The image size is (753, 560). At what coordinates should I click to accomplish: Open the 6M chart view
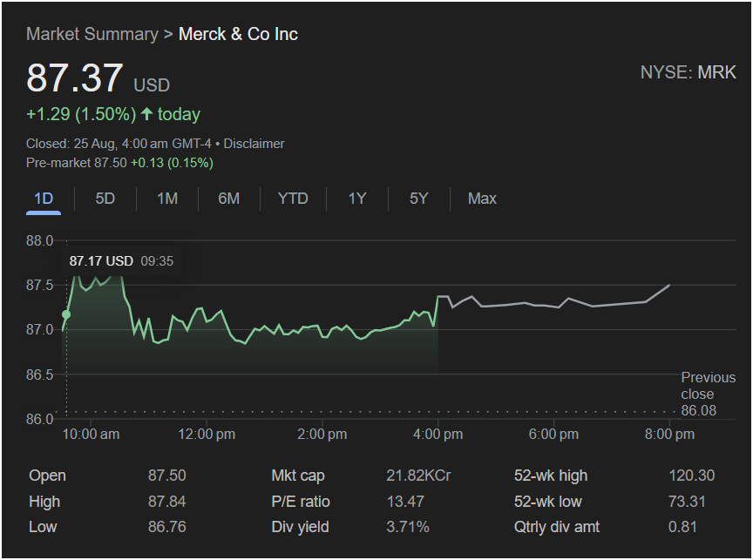[x=229, y=199]
